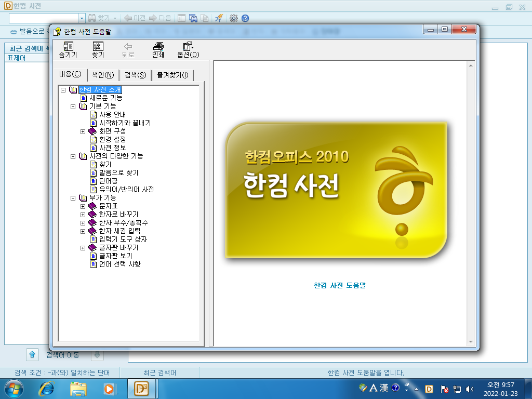
Task: Click the up arrow 검색어 이동 button
Action: pyautogui.click(x=32, y=355)
